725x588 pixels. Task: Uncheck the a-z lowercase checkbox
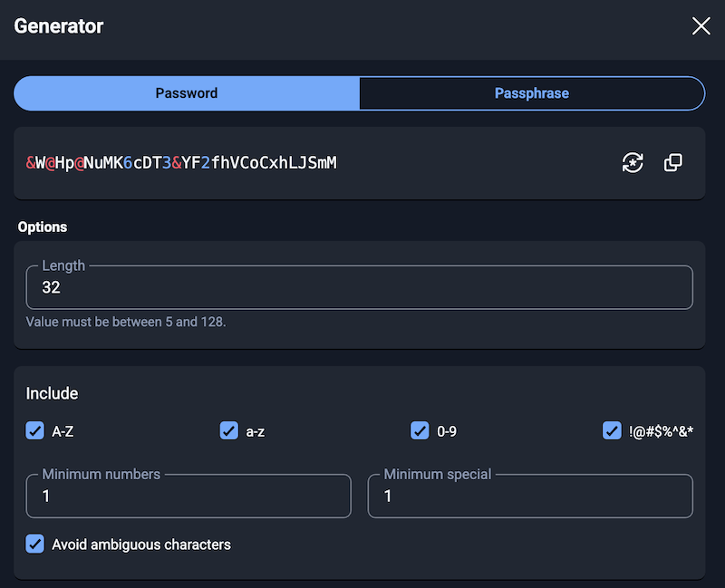pyautogui.click(x=229, y=431)
